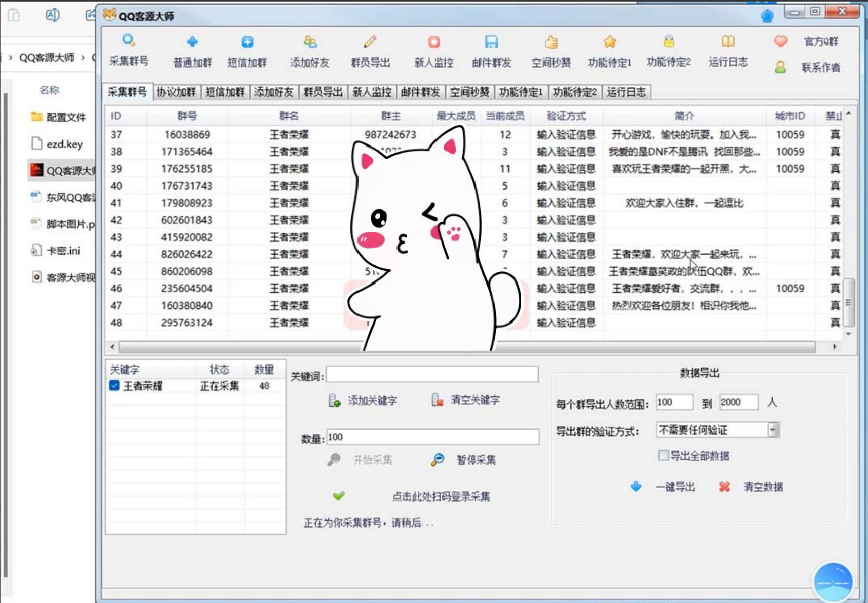Click the green check scan-login icon

(338, 496)
